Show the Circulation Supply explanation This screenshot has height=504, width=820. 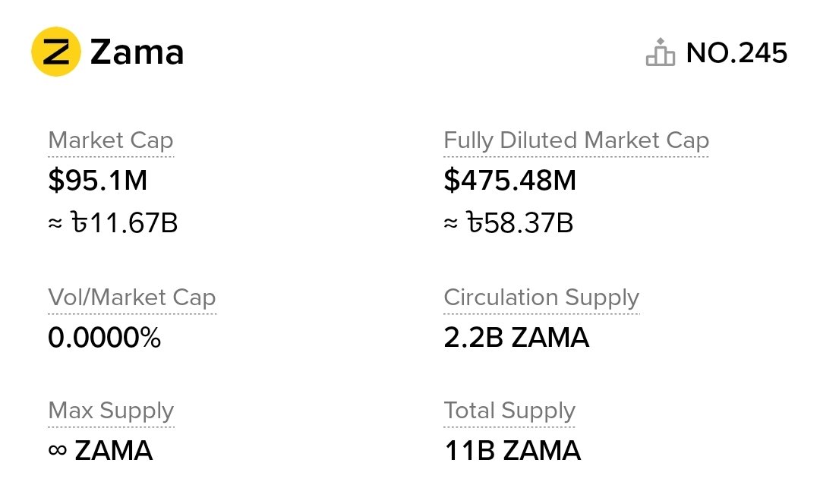(541, 298)
